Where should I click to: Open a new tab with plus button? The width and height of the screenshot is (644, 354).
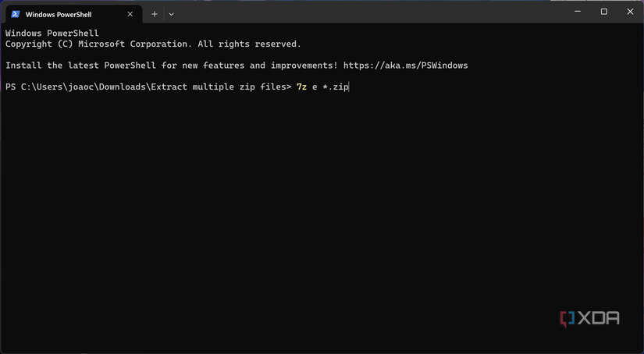(155, 14)
